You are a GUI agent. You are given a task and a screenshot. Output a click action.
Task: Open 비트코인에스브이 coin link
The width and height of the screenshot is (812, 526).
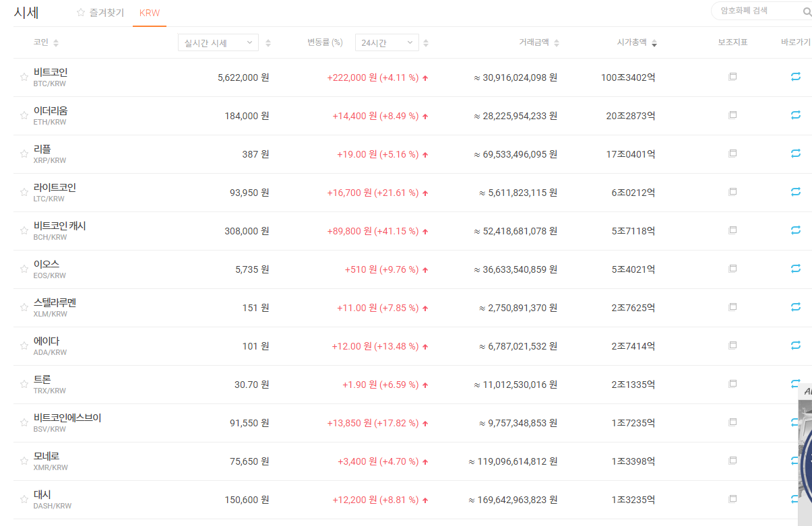(x=67, y=418)
